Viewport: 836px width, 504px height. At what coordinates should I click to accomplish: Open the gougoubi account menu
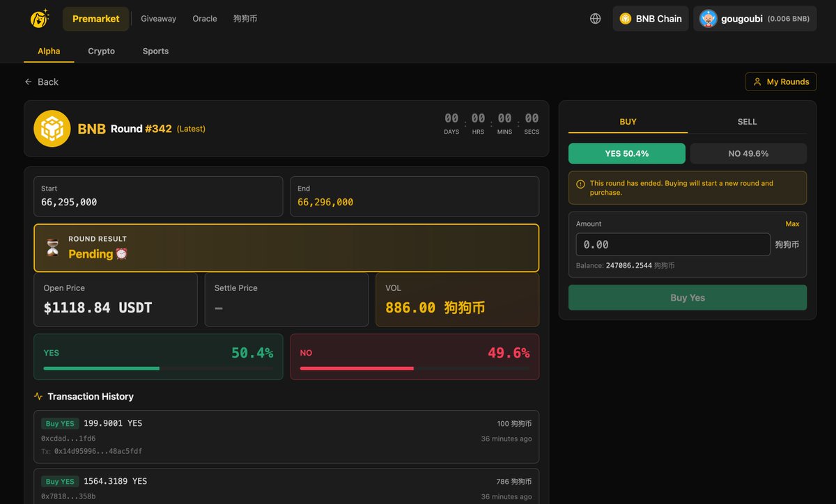point(754,19)
